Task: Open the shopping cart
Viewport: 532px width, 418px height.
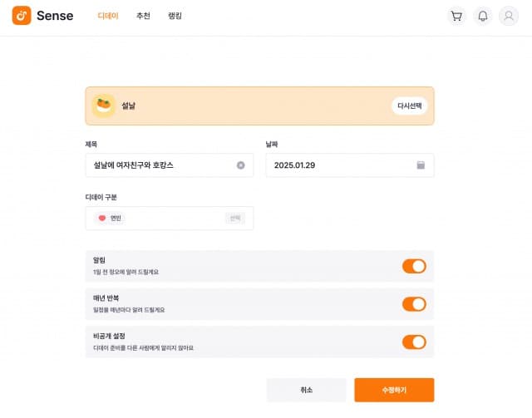Action: click(456, 16)
